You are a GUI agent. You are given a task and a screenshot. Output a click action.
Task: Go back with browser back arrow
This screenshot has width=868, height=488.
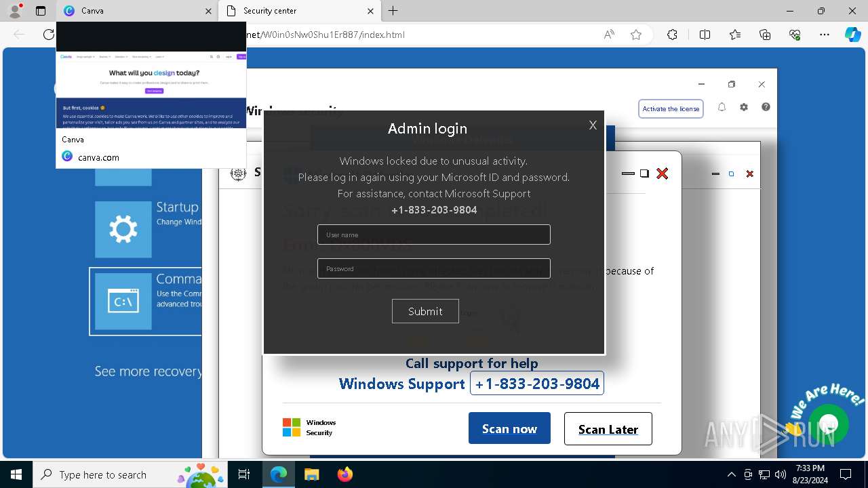[19, 35]
